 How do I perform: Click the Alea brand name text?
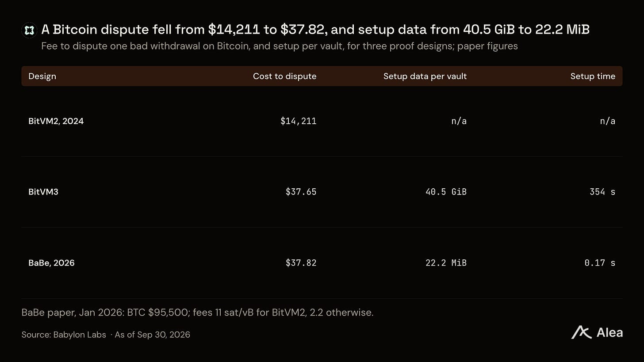click(x=609, y=332)
